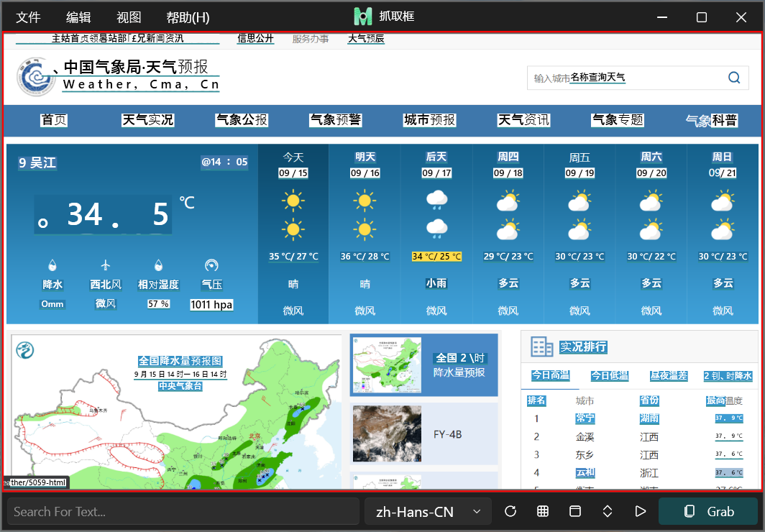Click the sun icon under 今天 forecast
The image size is (765, 532).
[293, 200]
